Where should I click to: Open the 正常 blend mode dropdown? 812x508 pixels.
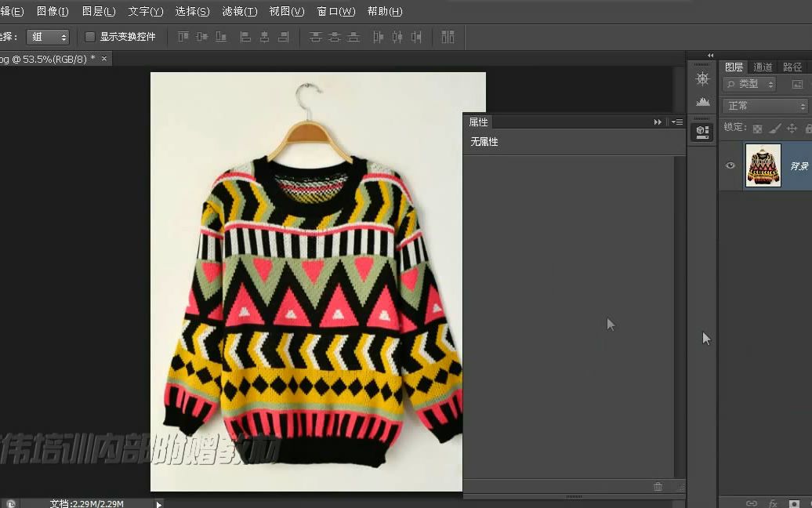pyautogui.click(x=764, y=105)
